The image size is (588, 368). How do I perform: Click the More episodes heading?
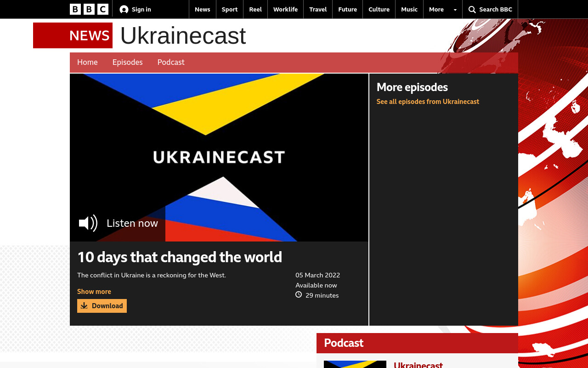(412, 87)
